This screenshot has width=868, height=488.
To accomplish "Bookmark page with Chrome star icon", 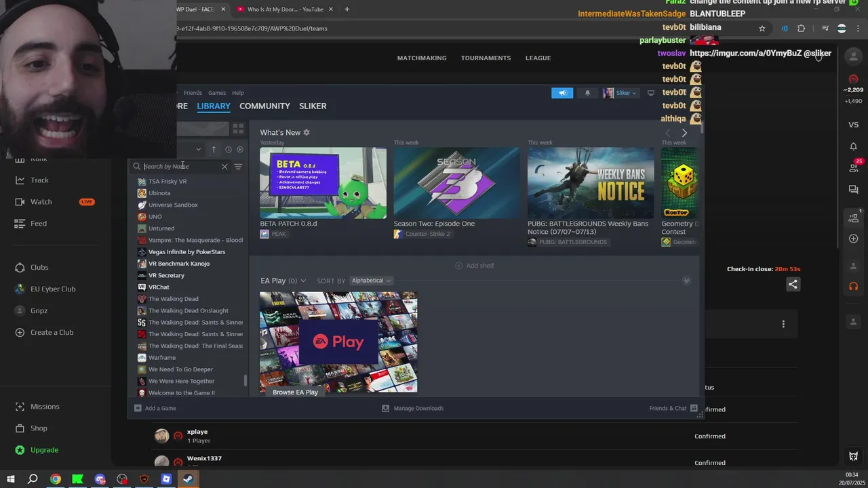I will point(762,28).
